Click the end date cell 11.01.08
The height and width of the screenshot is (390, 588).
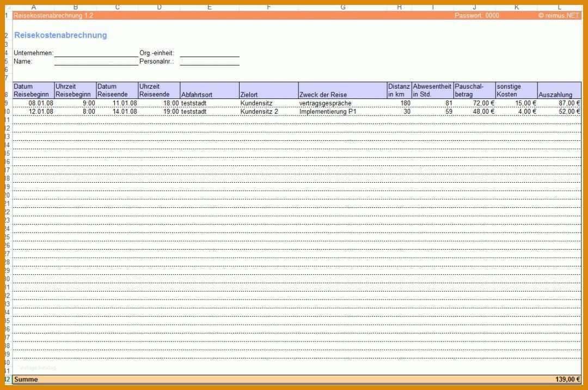[x=118, y=103]
